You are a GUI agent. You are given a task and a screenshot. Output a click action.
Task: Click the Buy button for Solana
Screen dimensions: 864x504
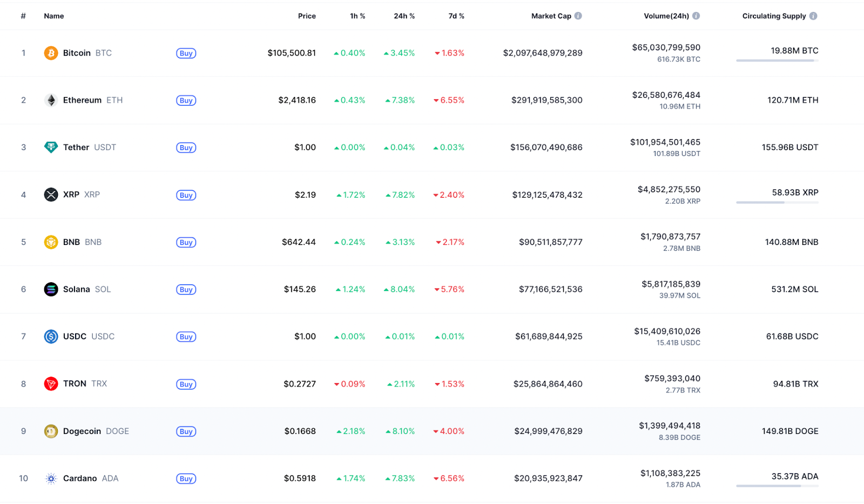click(186, 290)
